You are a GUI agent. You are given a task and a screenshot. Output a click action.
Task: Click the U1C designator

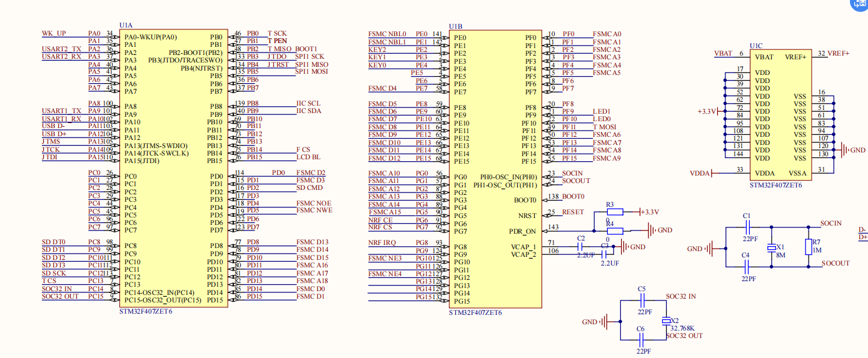pos(756,46)
